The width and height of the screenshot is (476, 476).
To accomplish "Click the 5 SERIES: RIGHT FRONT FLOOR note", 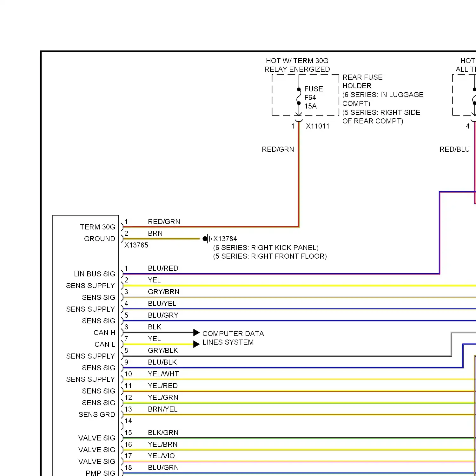I will click(x=270, y=256).
